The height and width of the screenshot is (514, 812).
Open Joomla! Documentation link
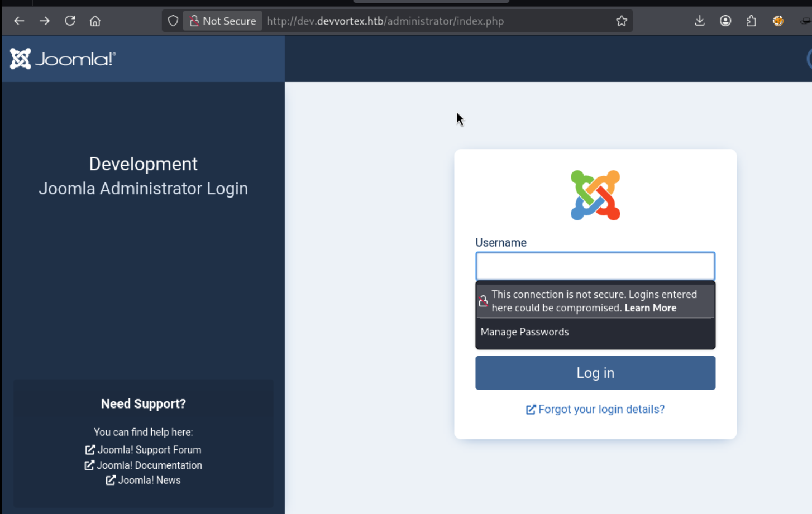(x=143, y=465)
